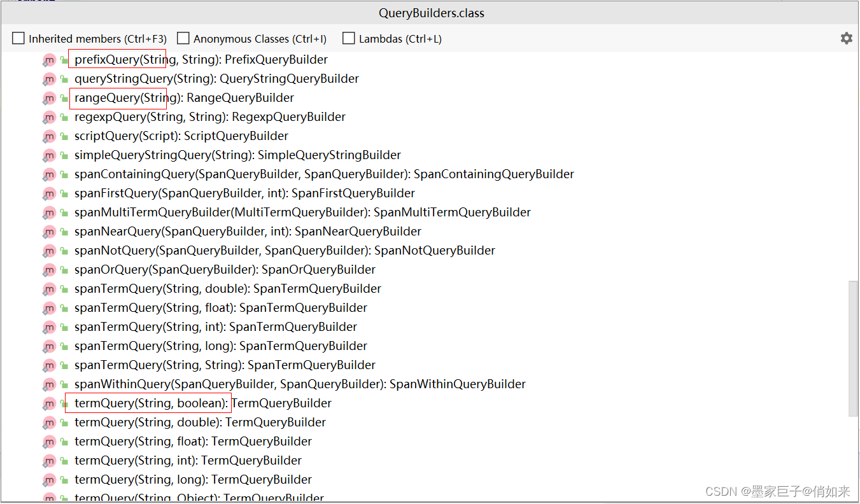This screenshot has height=504, width=860.
Task: Click method icon beside termQuery(String, double)
Action: (x=50, y=423)
